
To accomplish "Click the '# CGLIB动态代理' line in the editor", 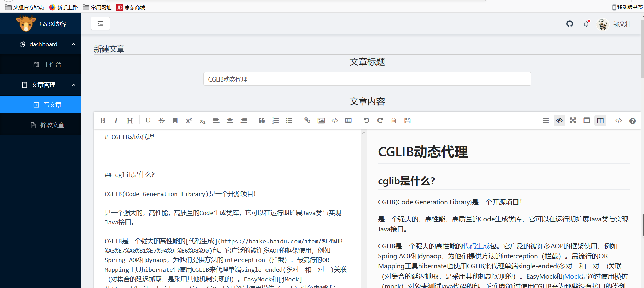I will (130, 137).
